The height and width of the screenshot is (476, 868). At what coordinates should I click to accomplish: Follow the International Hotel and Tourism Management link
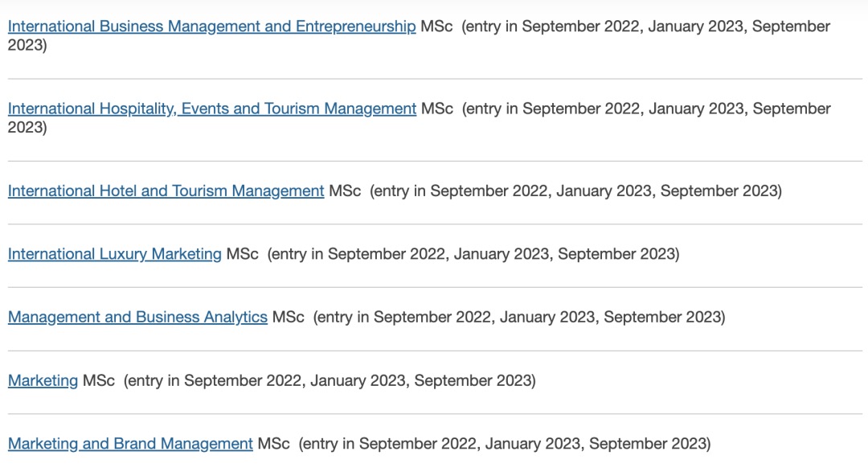click(166, 191)
